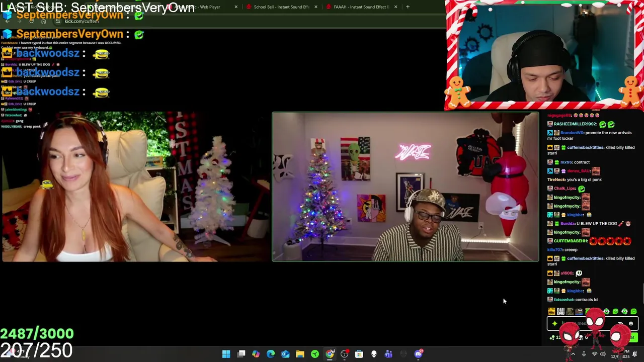Open File Explorer from the taskbar
The height and width of the screenshot is (362, 644).
[x=300, y=354]
